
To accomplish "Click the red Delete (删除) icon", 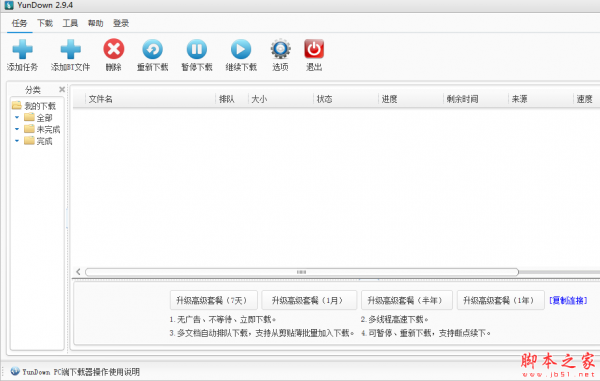I will (114, 49).
